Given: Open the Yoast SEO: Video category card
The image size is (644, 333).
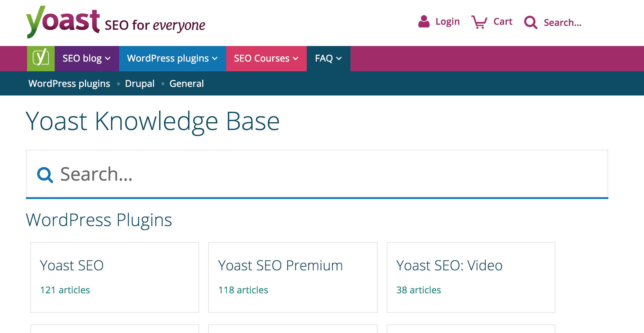Looking at the screenshot, I should pos(471,277).
